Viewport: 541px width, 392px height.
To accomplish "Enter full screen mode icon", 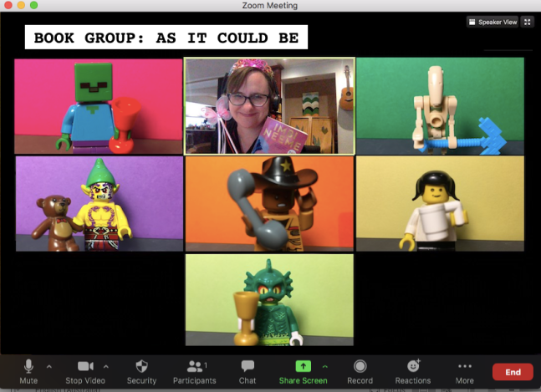I will point(529,22).
